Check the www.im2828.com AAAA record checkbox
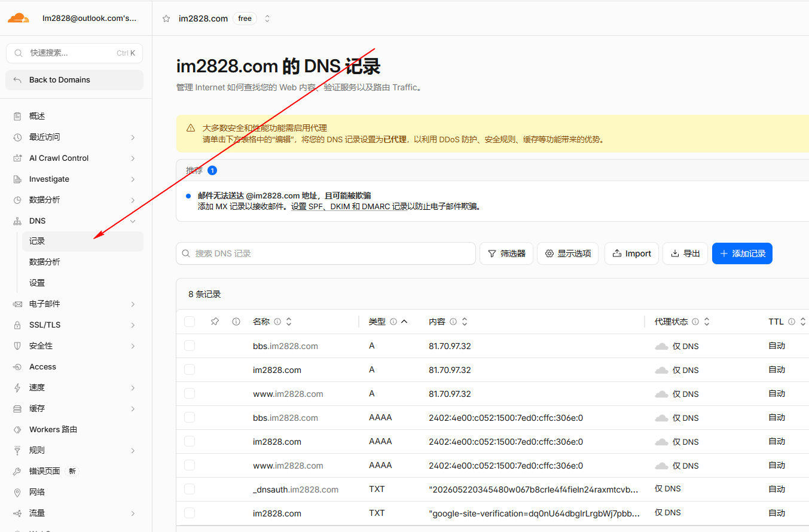 (x=190, y=465)
